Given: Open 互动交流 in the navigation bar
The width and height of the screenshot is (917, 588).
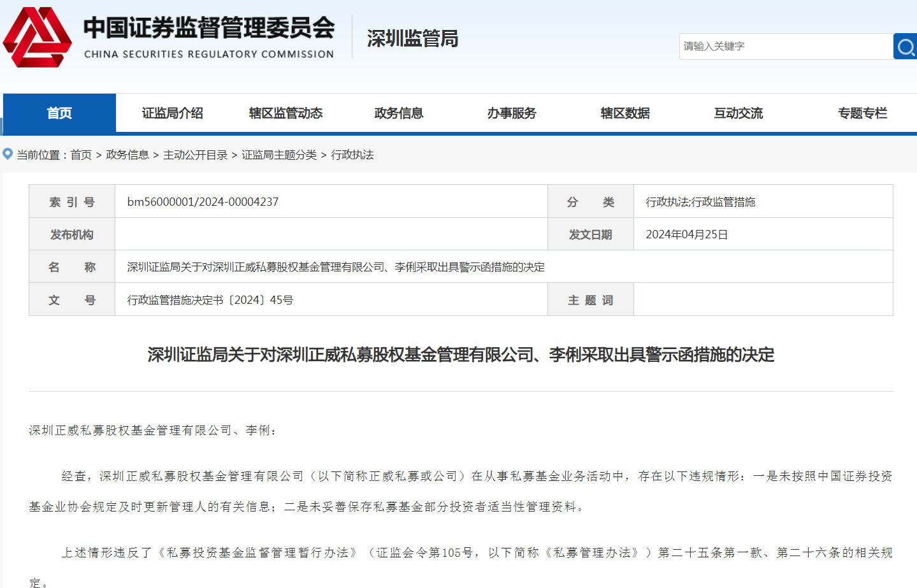Looking at the screenshot, I should coord(738,113).
